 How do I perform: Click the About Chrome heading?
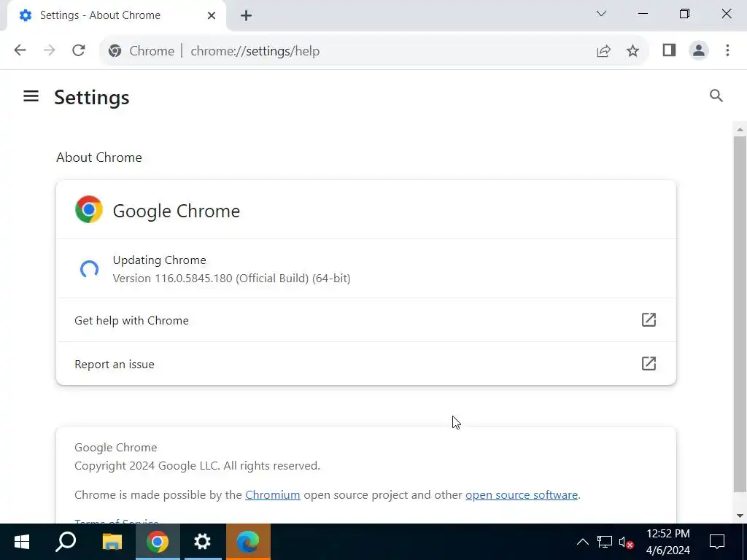click(99, 157)
